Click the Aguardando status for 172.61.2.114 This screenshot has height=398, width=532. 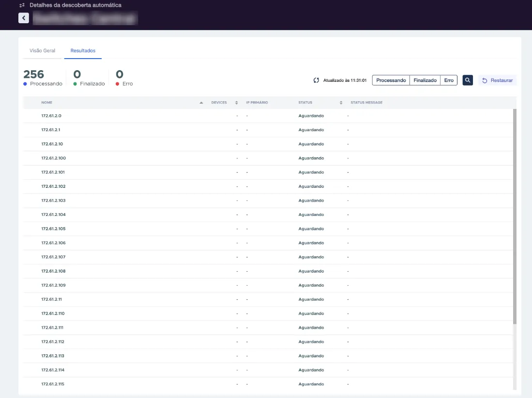(311, 370)
